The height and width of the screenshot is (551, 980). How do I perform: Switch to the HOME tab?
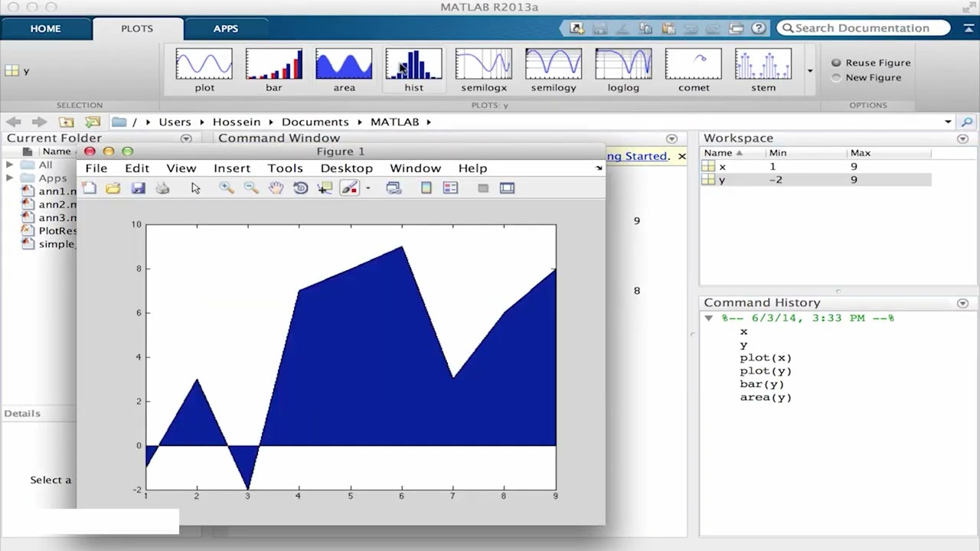(x=45, y=28)
